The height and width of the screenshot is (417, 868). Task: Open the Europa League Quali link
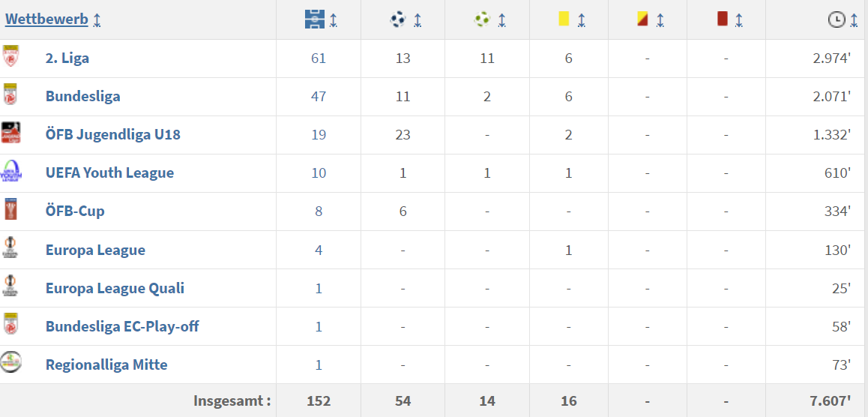click(115, 288)
